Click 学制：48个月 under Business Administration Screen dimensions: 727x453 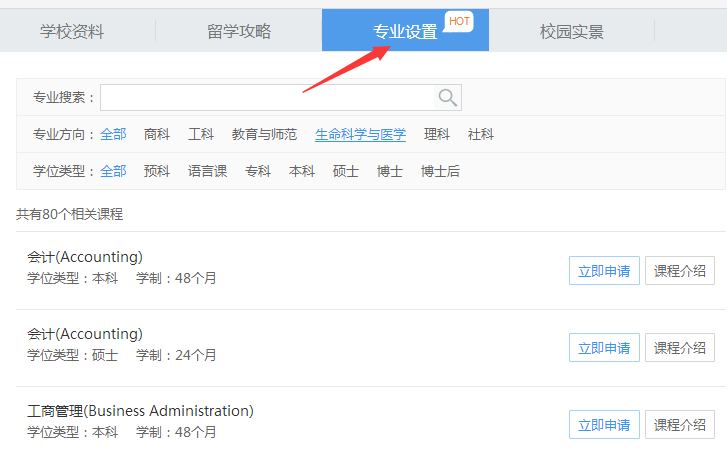(x=176, y=432)
